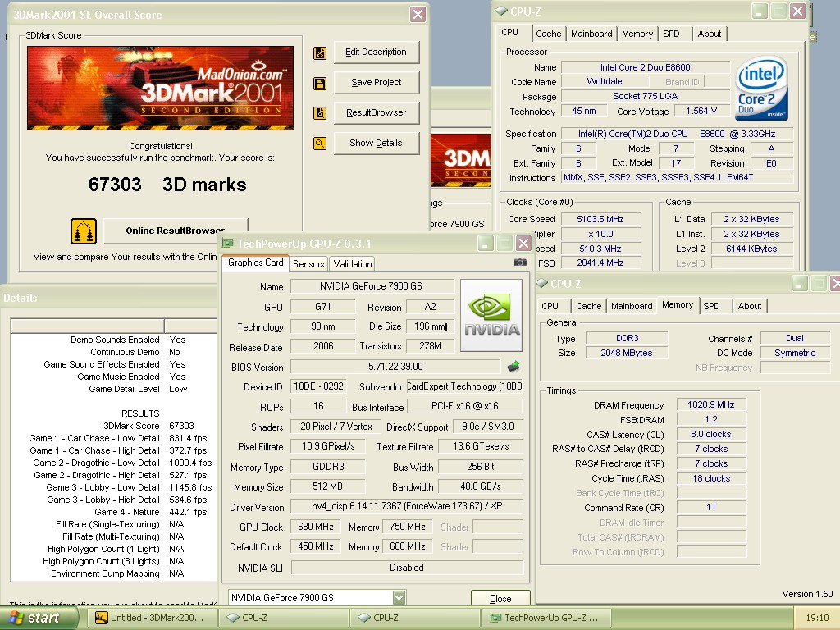
Task: Click the Edit Description icon in 3DMark
Action: pos(320,53)
